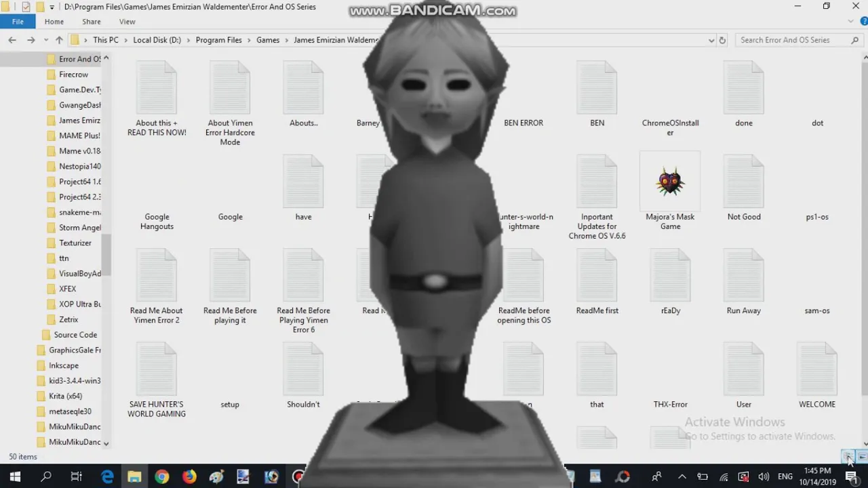Switch to details view layout

(x=848, y=457)
